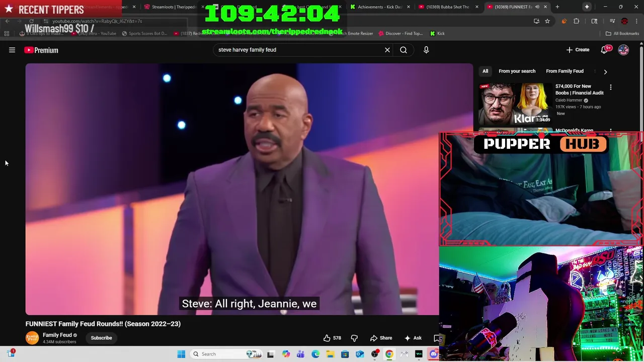Click the Windows taskbar Search box
Screen dimensions: 644x362
(226, 354)
